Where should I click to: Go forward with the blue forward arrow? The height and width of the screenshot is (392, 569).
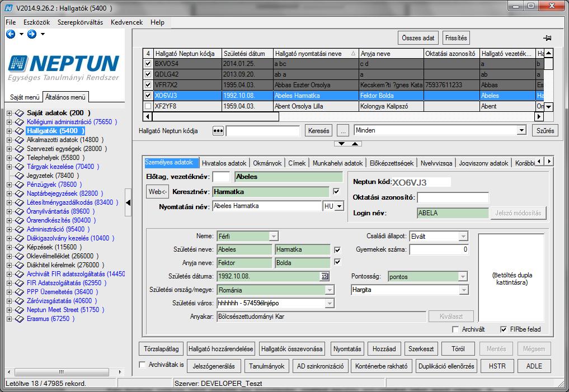click(x=32, y=34)
